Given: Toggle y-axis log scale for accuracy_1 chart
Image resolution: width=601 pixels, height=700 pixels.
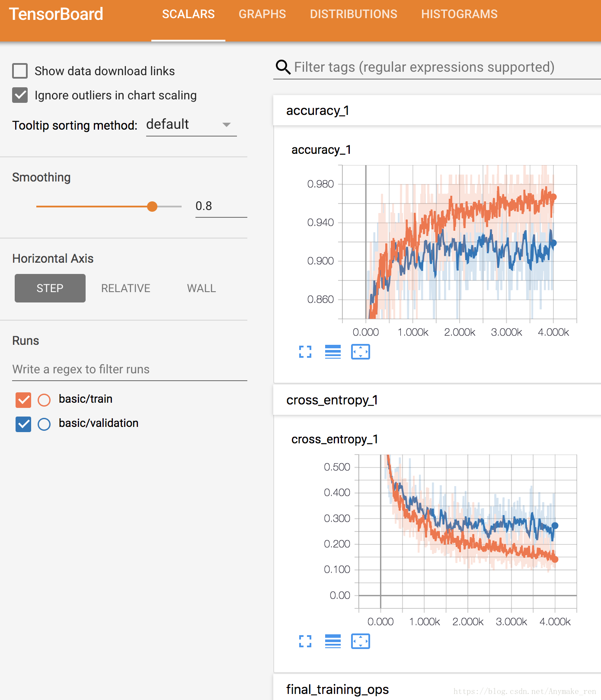Looking at the screenshot, I should point(333,352).
